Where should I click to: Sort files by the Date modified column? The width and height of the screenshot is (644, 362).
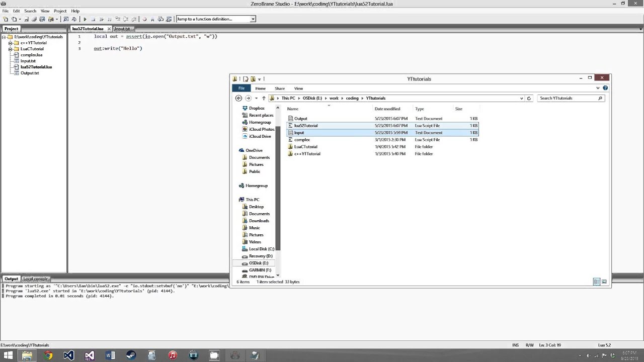(387, 109)
